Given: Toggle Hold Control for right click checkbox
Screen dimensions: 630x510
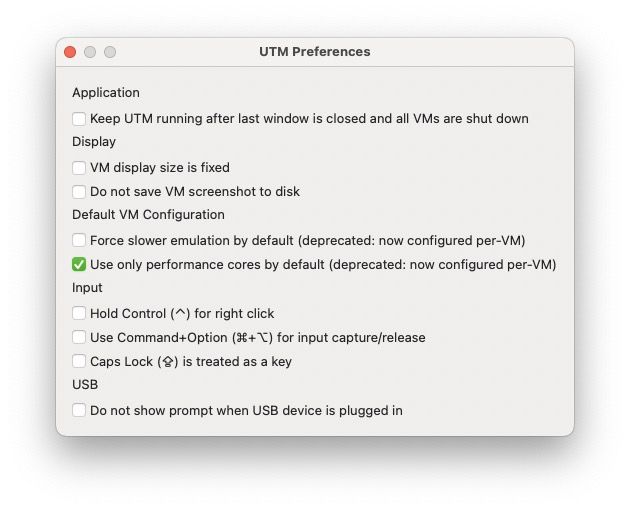Looking at the screenshot, I should (x=79, y=313).
